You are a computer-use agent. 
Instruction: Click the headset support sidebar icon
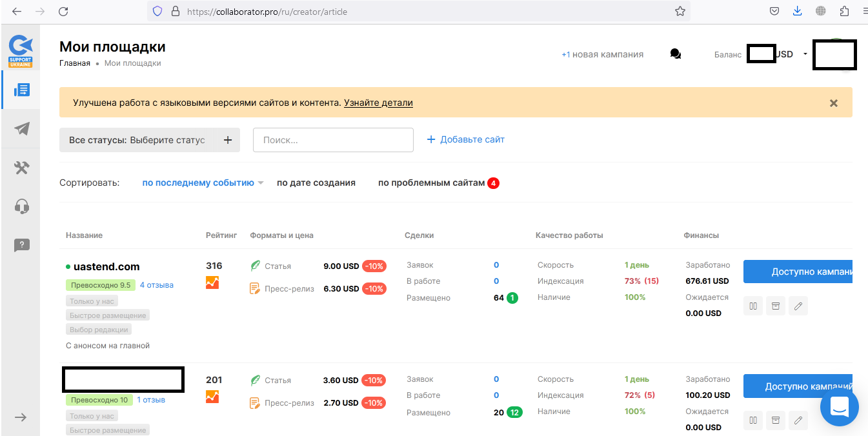pyautogui.click(x=21, y=206)
